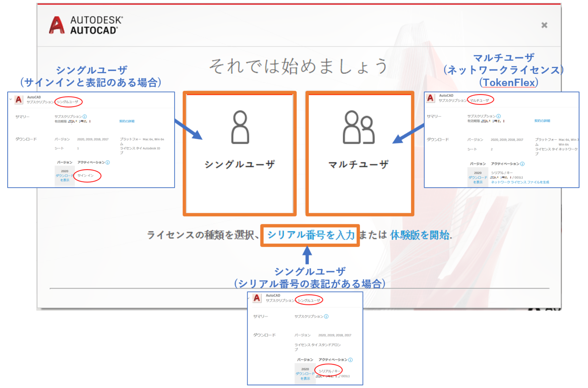This screenshot has height=388, width=588.
Task: Click ダウンロードを表示 in the sign-in inset
Action: pos(64,178)
